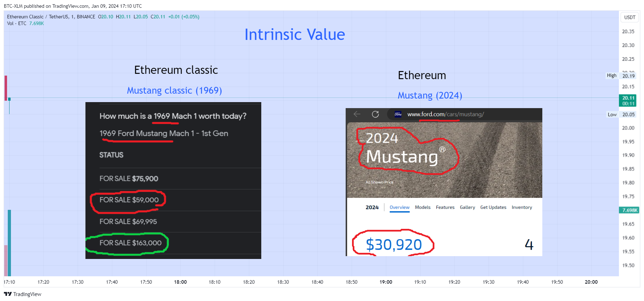Click the FOR SALE $69,995 listing

(128, 222)
